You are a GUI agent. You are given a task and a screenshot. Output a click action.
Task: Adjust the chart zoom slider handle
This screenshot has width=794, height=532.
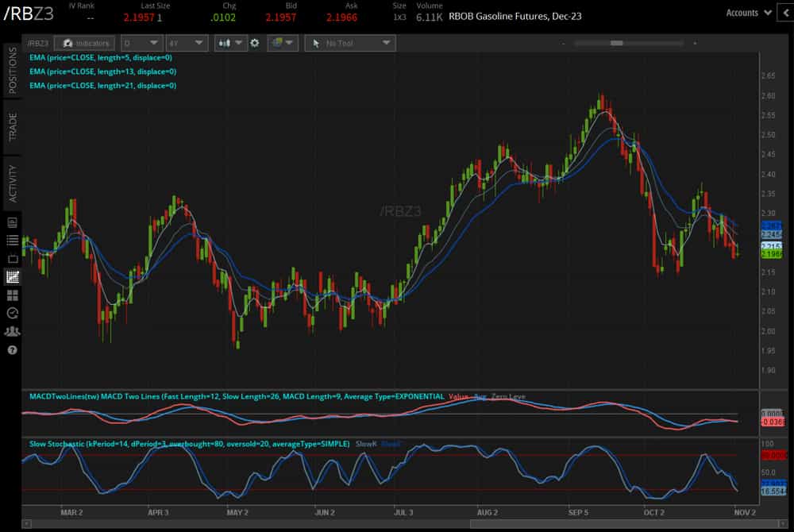(616, 44)
